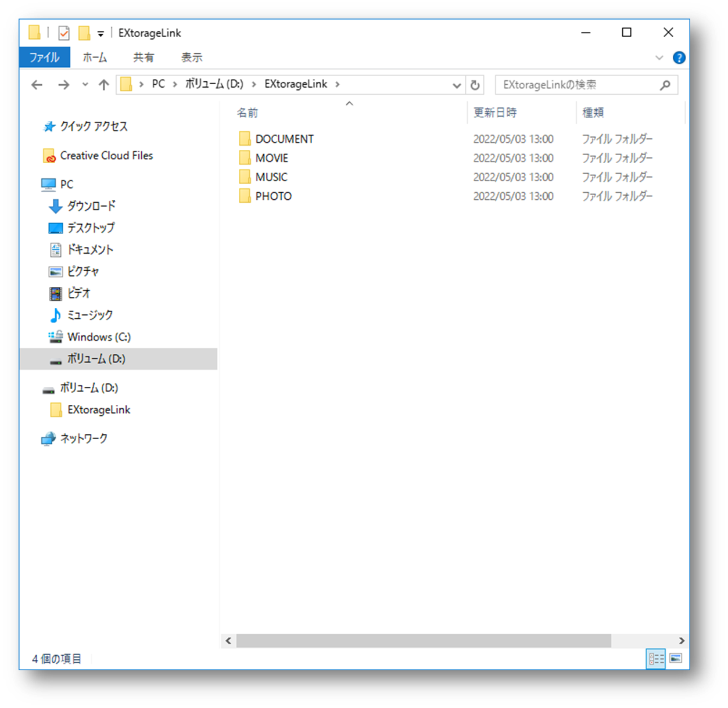This screenshot has width=728, height=708.
Task: Select PC in the navigation pane
Action: (x=66, y=184)
